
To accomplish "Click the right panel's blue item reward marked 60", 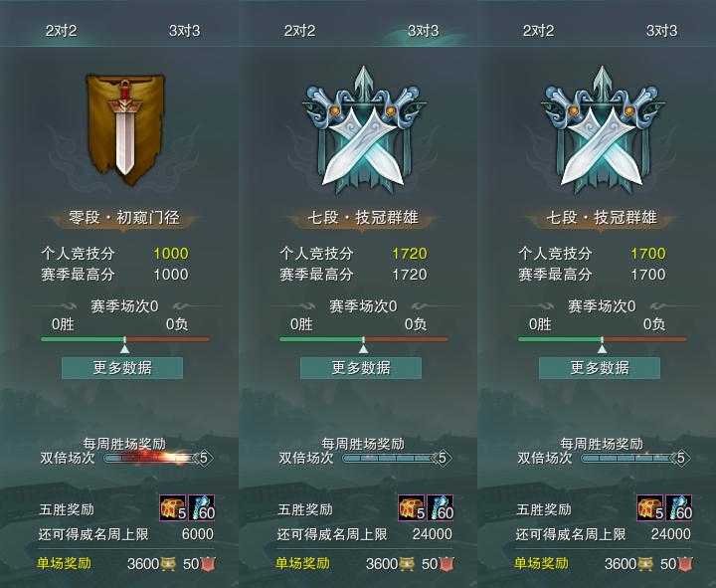I will coord(678,507).
